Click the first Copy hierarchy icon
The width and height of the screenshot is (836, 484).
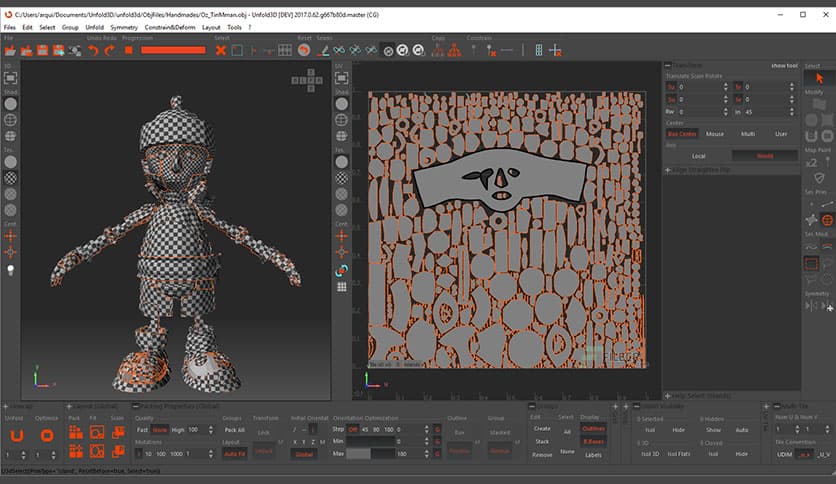point(438,51)
